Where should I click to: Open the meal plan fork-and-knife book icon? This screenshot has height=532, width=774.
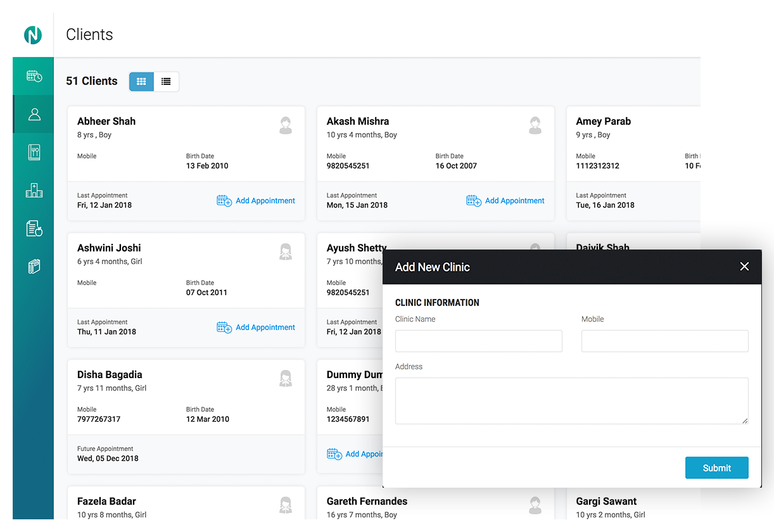[34, 153]
